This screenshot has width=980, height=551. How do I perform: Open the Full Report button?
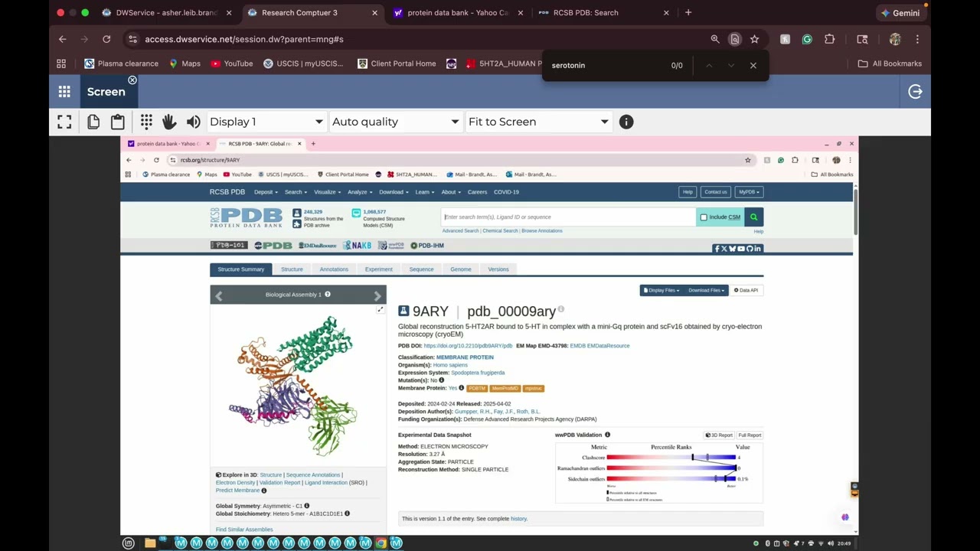(750, 435)
